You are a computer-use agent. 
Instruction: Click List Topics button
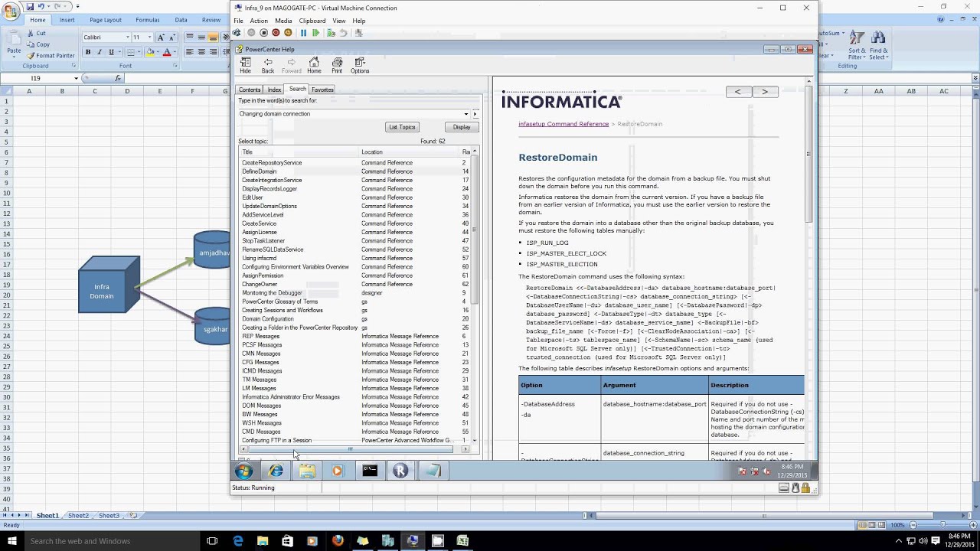[402, 127]
